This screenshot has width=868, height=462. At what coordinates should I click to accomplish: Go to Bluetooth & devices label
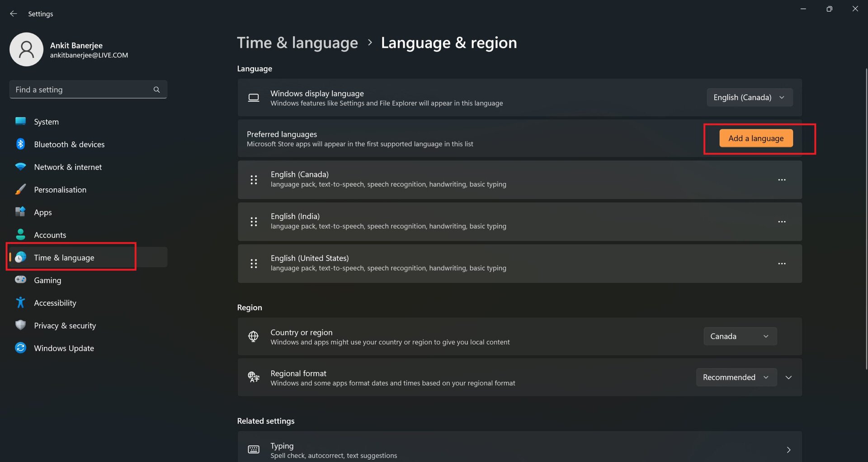point(69,144)
